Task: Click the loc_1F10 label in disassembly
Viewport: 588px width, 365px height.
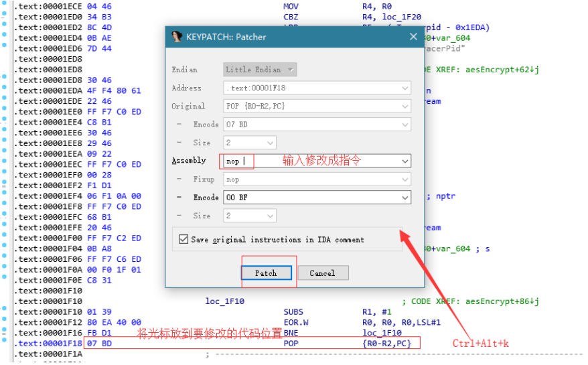Action: pos(224,301)
